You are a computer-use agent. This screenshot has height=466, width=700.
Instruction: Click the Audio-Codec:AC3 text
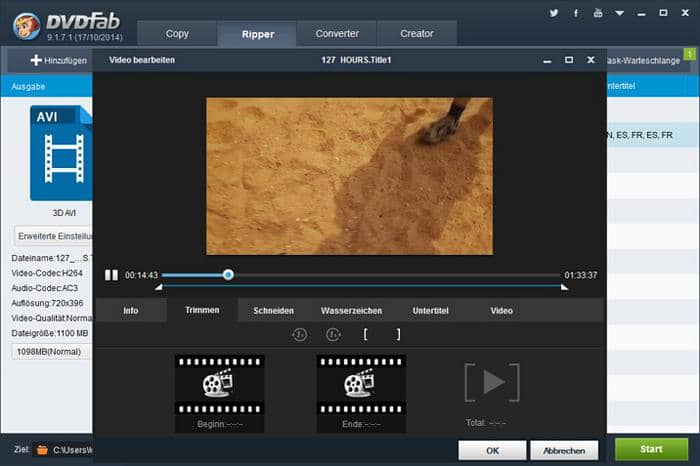45,288
